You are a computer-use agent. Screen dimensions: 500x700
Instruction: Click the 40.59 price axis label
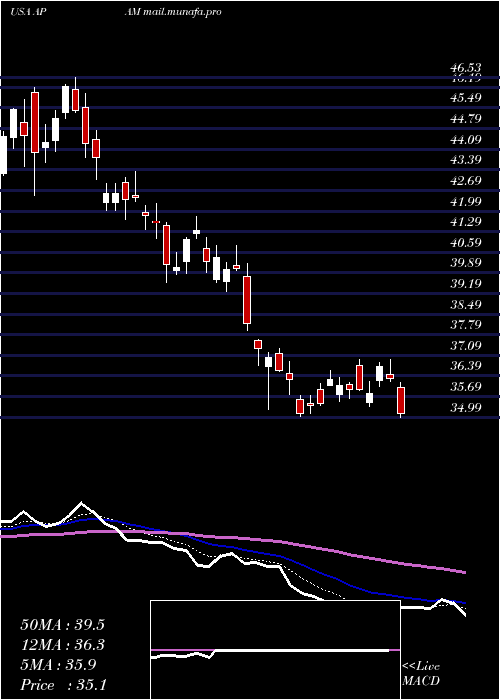(466, 242)
